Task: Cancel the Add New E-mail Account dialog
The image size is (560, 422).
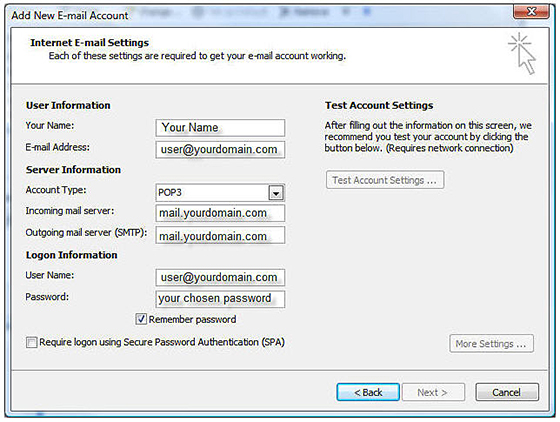Action: click(x=507, y=392)
